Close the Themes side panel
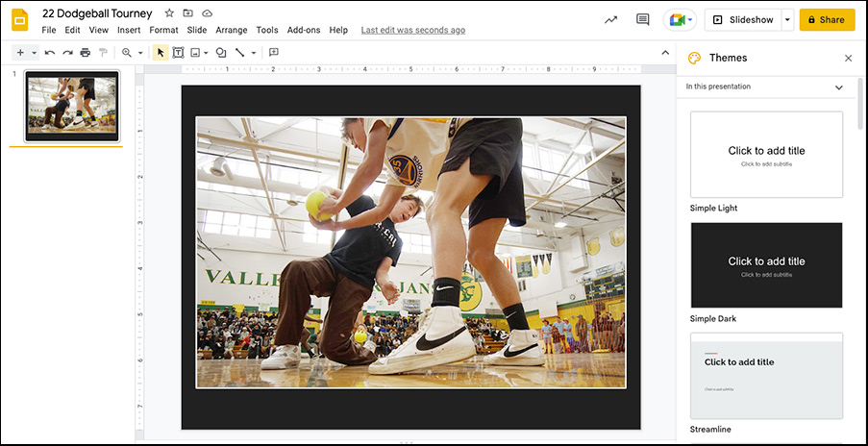The width and height of the screenshot is (868, 446). 848,58
